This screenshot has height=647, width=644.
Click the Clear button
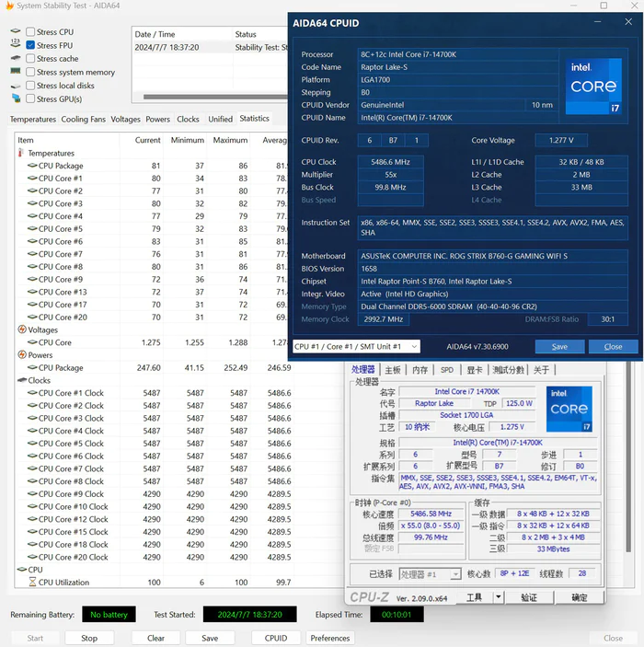click(155, 638)
